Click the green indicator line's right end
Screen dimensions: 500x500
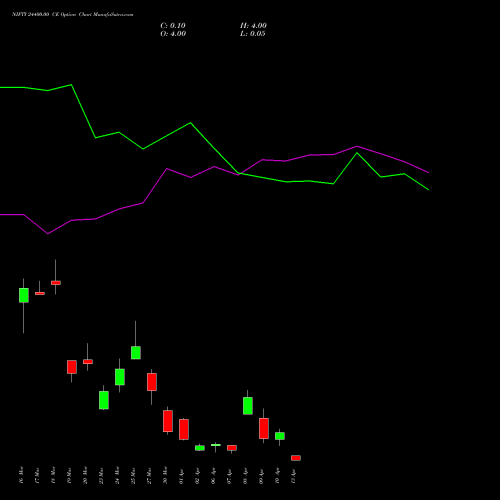coord(428,189)
